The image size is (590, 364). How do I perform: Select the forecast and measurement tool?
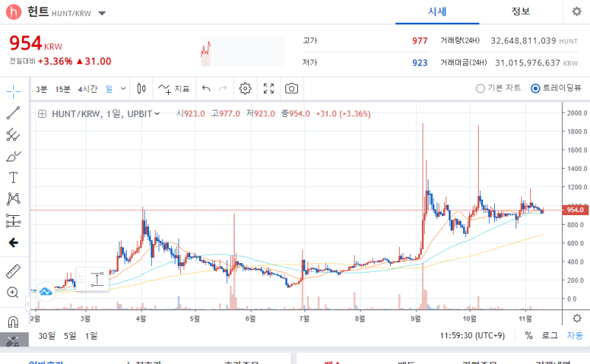click(13, 221)
